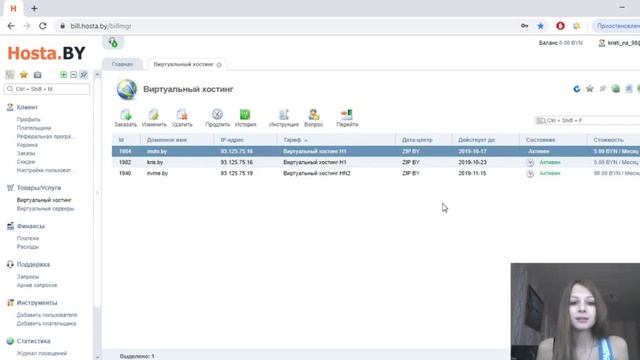640x360 pixels.
Task: Click the yellow extension icon in the browser toolbar
Action: click(x=576, y=26)
